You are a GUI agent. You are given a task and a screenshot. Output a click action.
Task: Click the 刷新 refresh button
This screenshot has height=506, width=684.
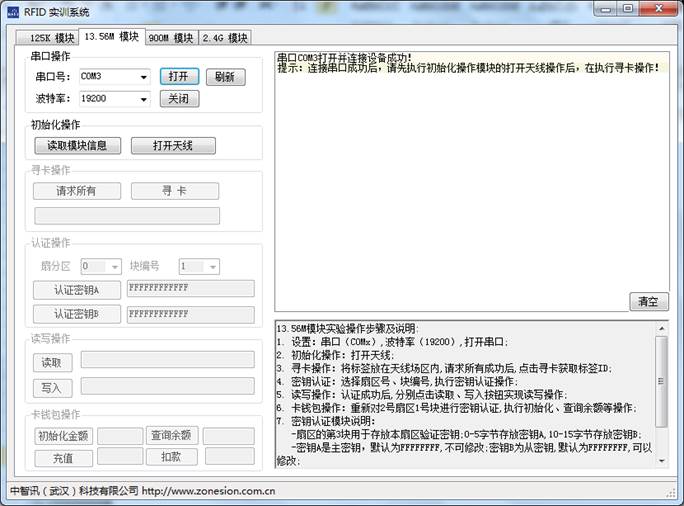(225, 77)
